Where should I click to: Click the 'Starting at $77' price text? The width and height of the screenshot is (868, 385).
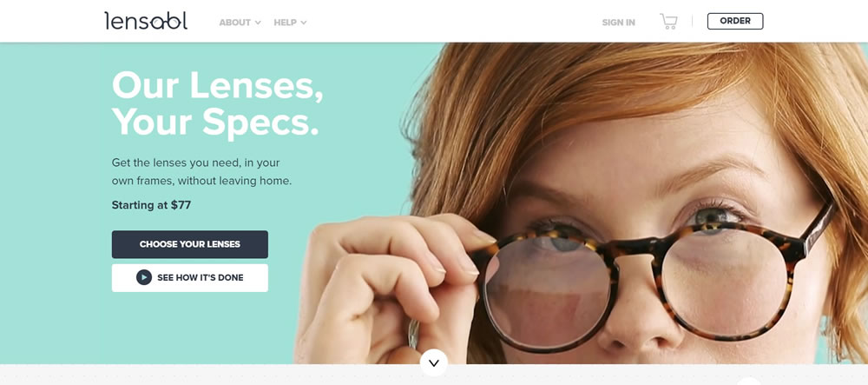coord(151,205)
